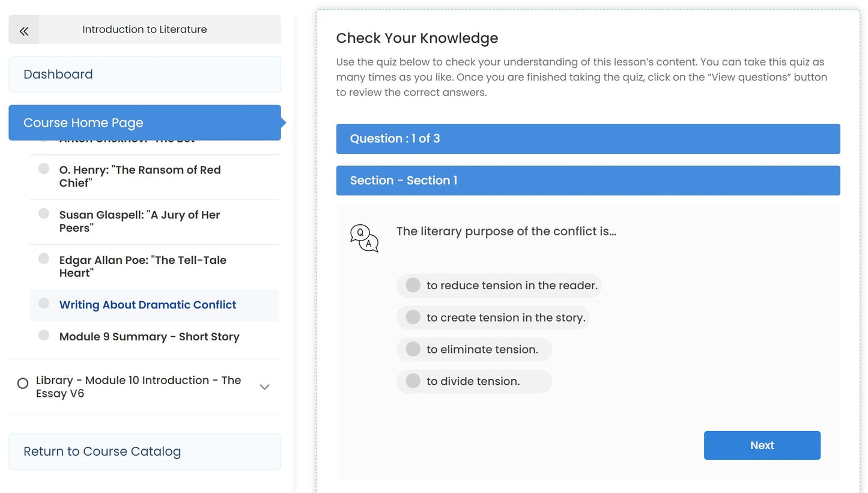Screen dimensions: 868x493
Task: Click status circle beside Susan Glaspell lesson
Action: pos(44,213)
